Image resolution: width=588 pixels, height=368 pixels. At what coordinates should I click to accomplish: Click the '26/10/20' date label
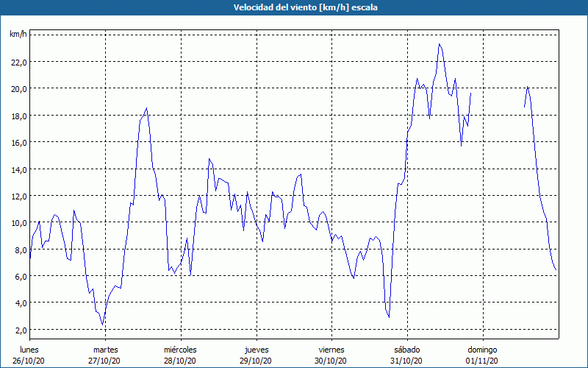click(29, 361)
